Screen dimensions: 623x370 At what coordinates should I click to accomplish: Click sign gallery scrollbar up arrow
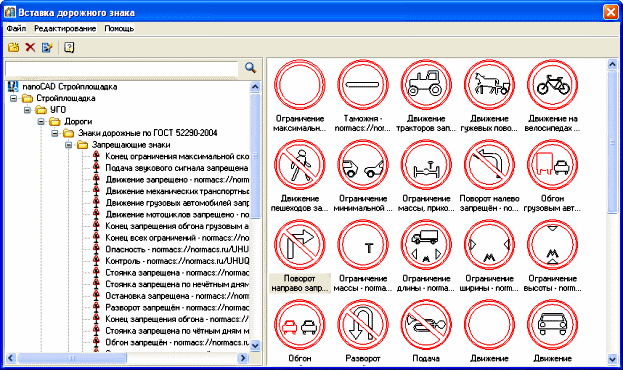coord(612,64)
